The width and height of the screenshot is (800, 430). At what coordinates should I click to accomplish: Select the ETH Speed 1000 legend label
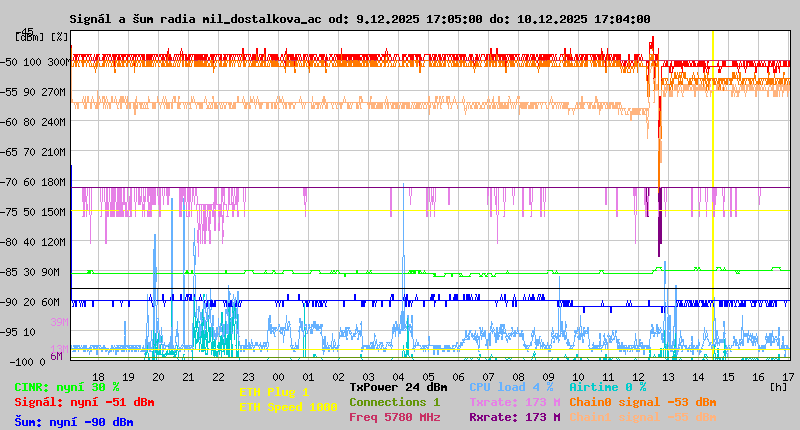tap(288, 407)
